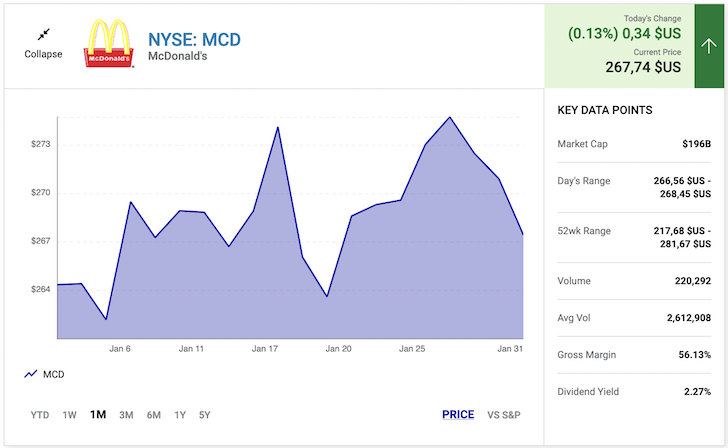Select the 6M time range
This screenshot has width=728, height=448.
[154, 415]
